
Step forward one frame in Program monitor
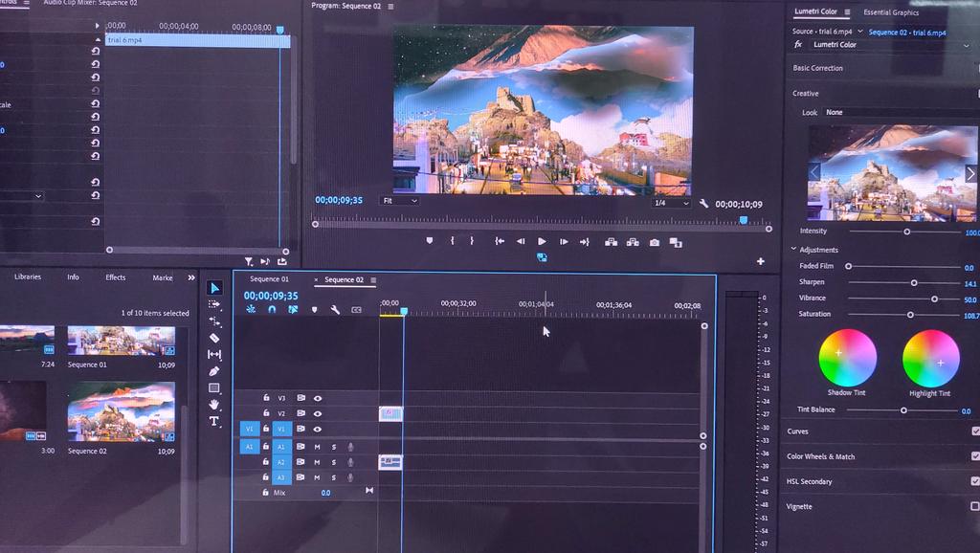tap(563, 241)
